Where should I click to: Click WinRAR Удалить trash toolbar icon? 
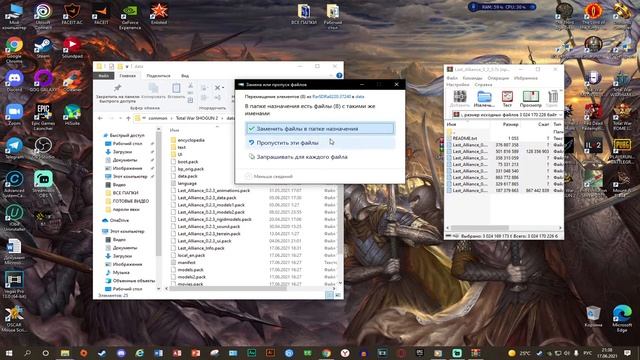553,99
